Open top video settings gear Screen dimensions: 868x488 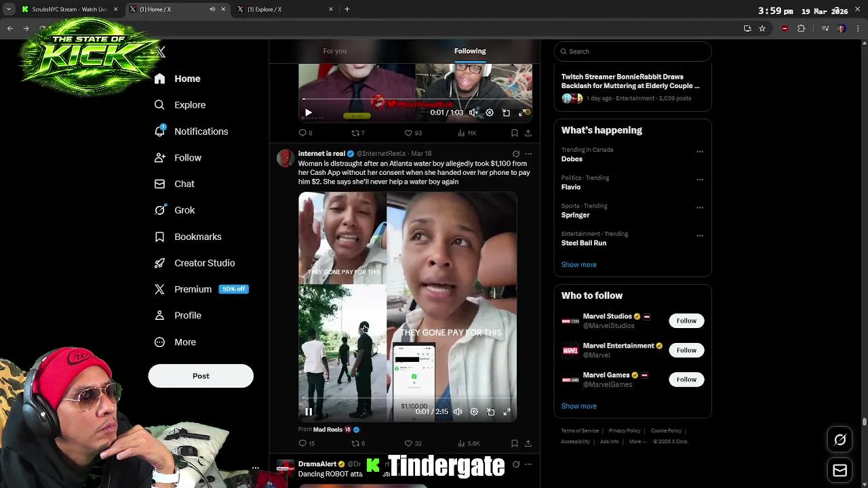click(490, 113)
